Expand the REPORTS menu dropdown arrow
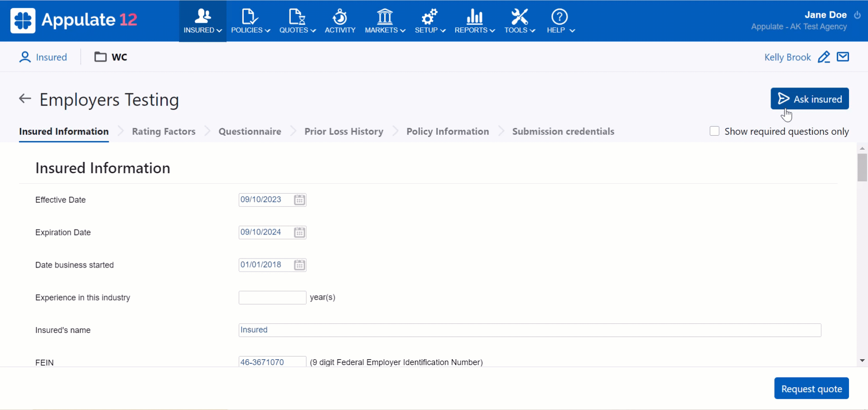The height and width of the screenshot is (410, 868). 492,30
